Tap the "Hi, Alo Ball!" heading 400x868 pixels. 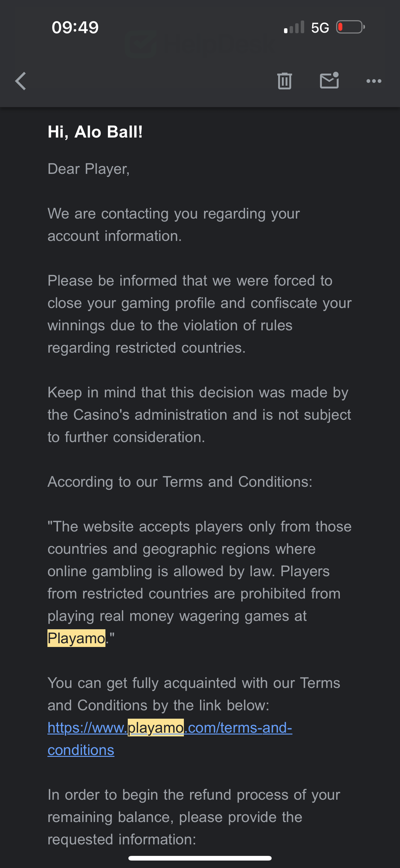pos(95,131)
